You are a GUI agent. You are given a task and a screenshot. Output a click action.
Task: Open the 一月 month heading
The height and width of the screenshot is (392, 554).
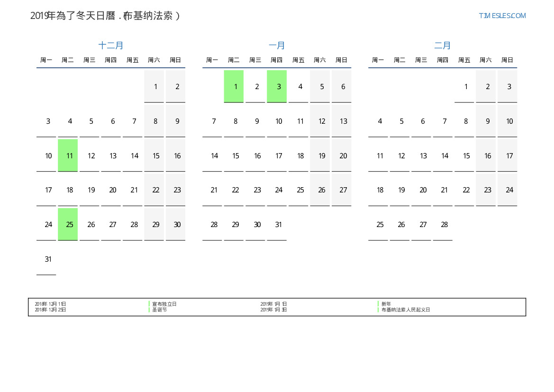[x=277, y=46]
